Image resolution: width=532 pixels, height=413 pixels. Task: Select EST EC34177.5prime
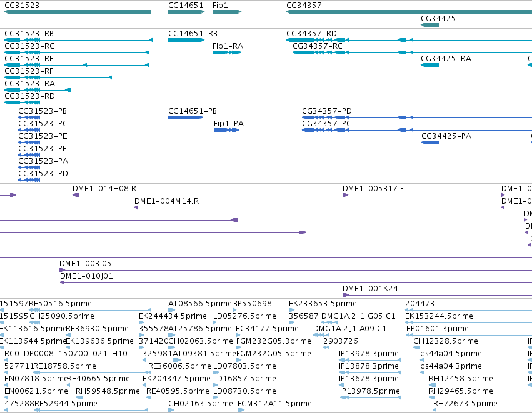tap(238, 335)
